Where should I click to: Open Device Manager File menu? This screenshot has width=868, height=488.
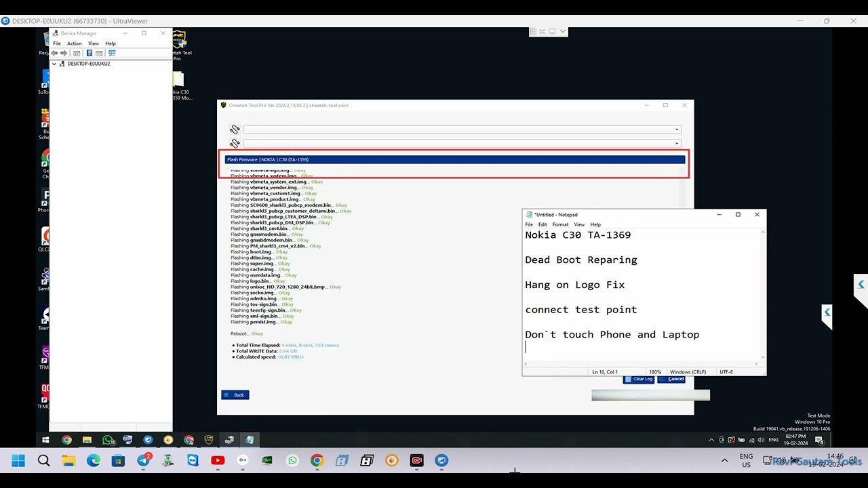(57, 43)
